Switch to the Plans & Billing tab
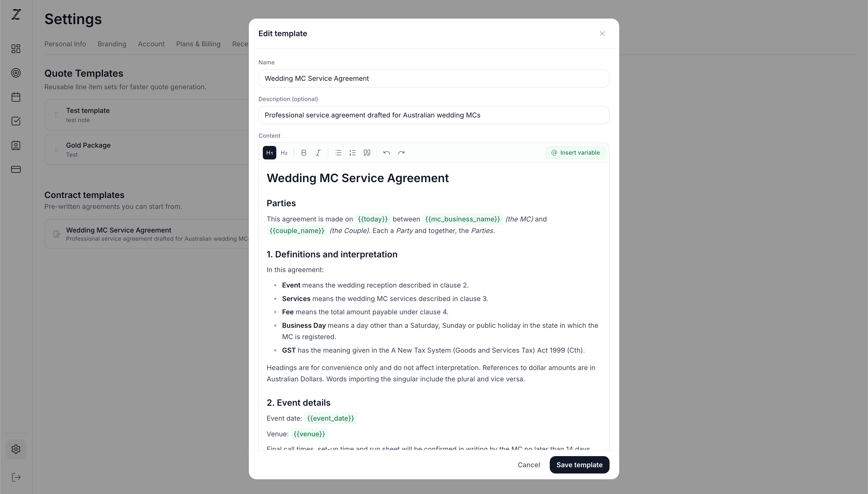Screen dimensions: 868x494 pos(198,44)
